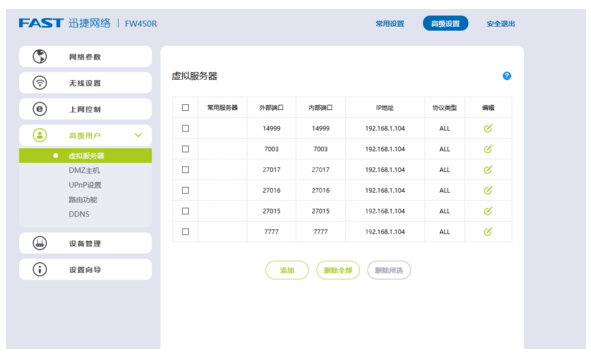Edit the port 7003 rule
The width and height of the screenshot is (591, 364).
(488, 149)
